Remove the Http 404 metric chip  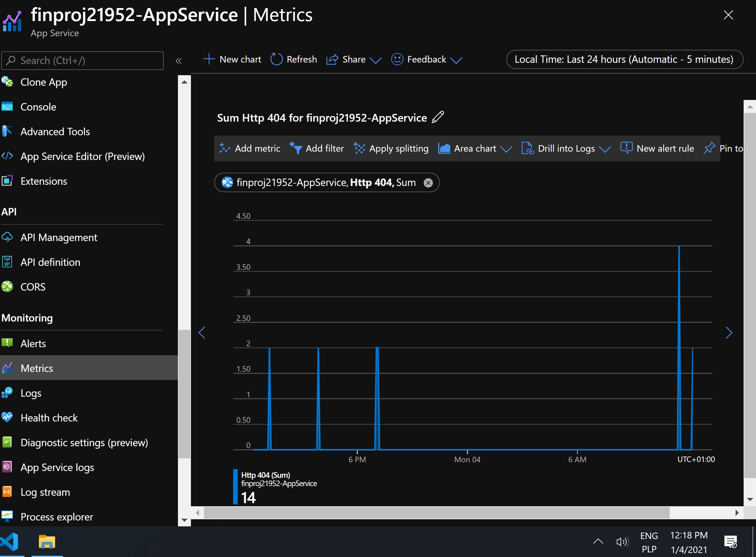(x=428, y=183)
